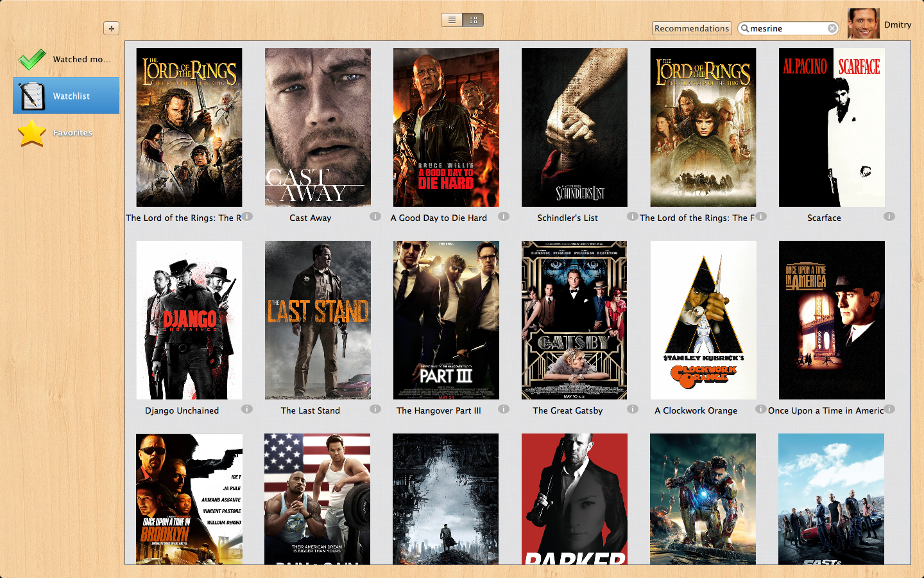
Task: Open the Scarface poster
Action: (x=832, y=127)
